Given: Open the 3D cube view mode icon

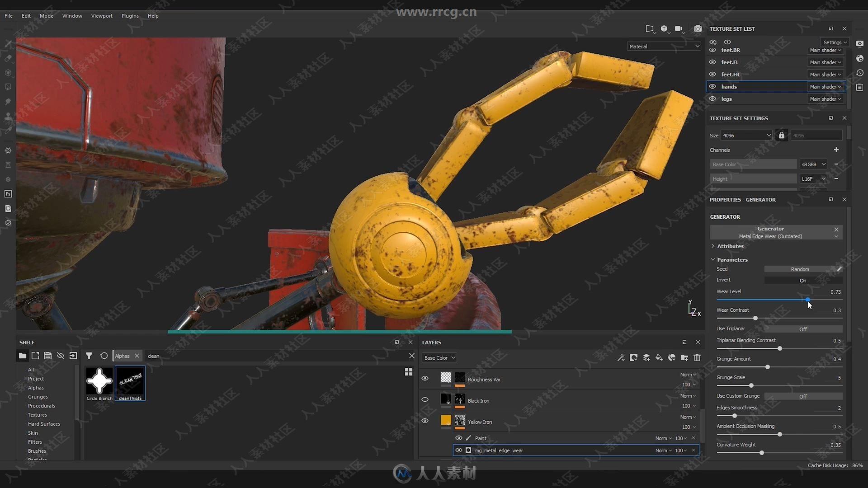Looking at the screenshot, I should (664, 29).
